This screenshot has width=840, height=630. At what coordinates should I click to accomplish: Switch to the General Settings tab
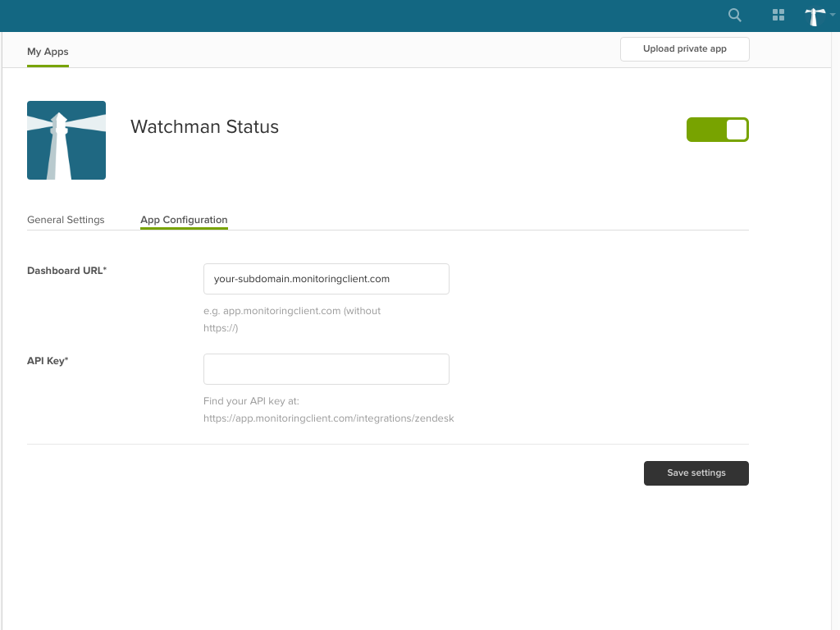click(x=66, y=219)
